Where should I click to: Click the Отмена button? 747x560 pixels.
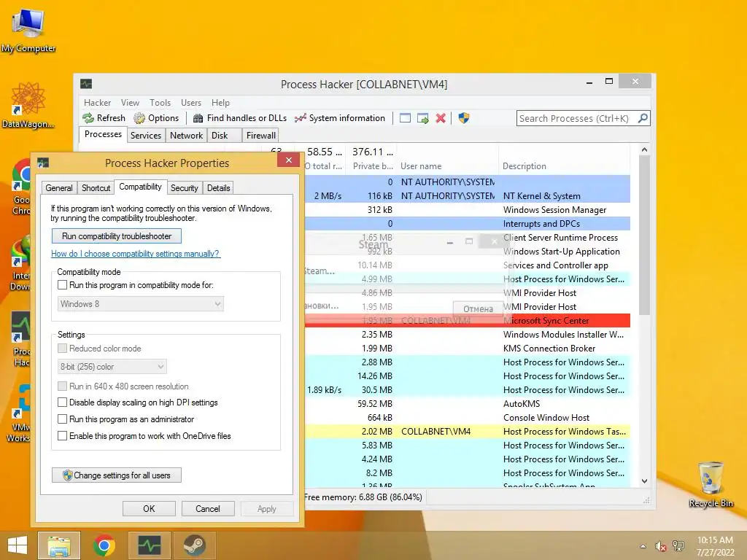(478, 308)
